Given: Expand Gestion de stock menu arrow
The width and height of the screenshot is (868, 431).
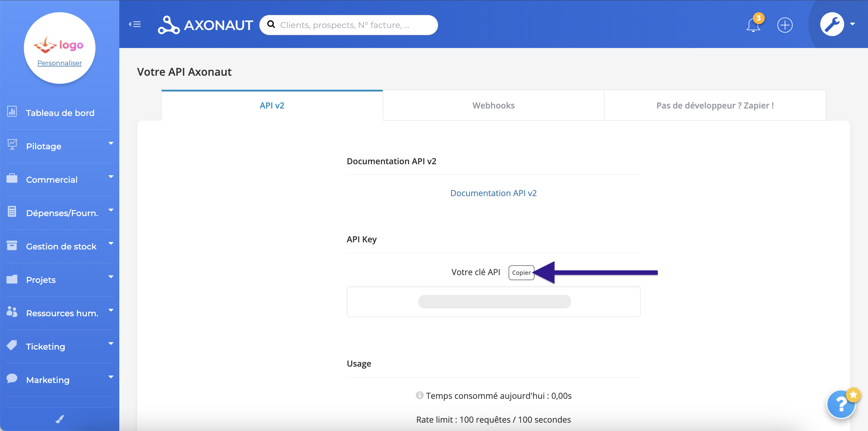Looking at the screenshot, I should [x=111, y=243].
